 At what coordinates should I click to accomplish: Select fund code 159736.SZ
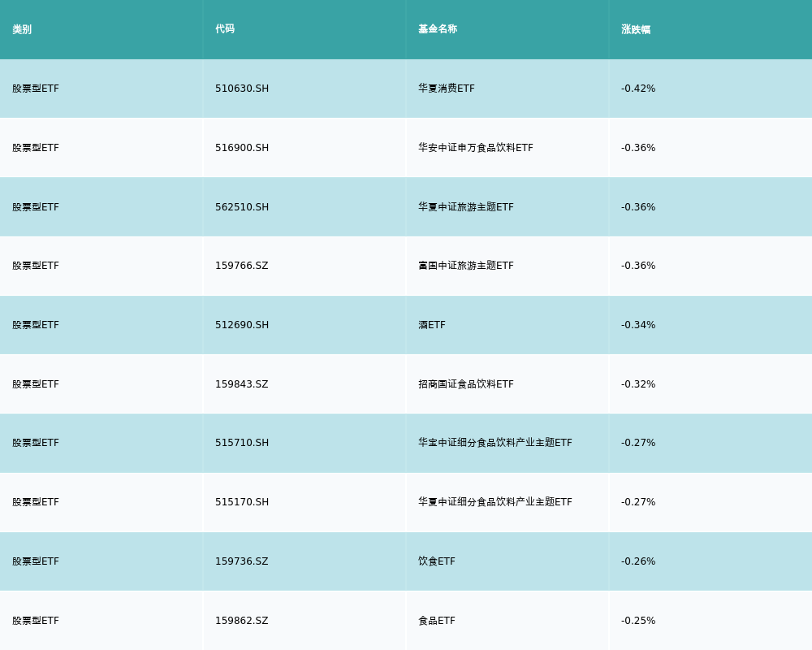coord(242,561)
